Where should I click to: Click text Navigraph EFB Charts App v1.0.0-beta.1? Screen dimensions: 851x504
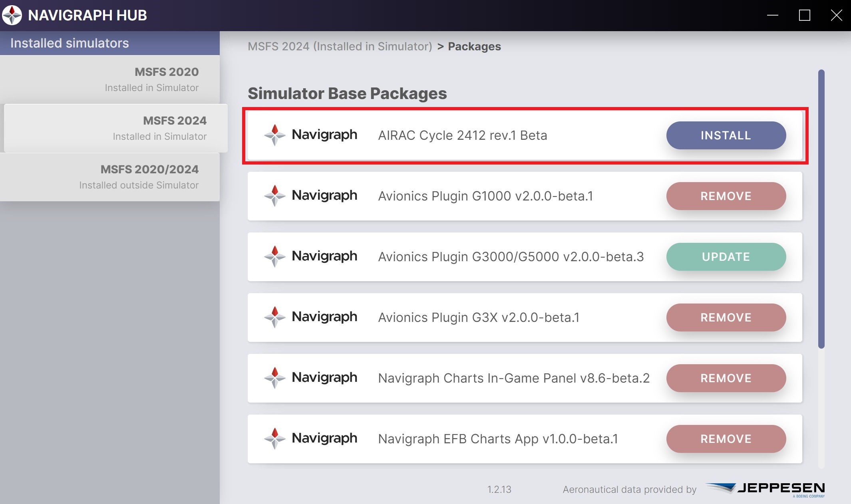point(498,439)
